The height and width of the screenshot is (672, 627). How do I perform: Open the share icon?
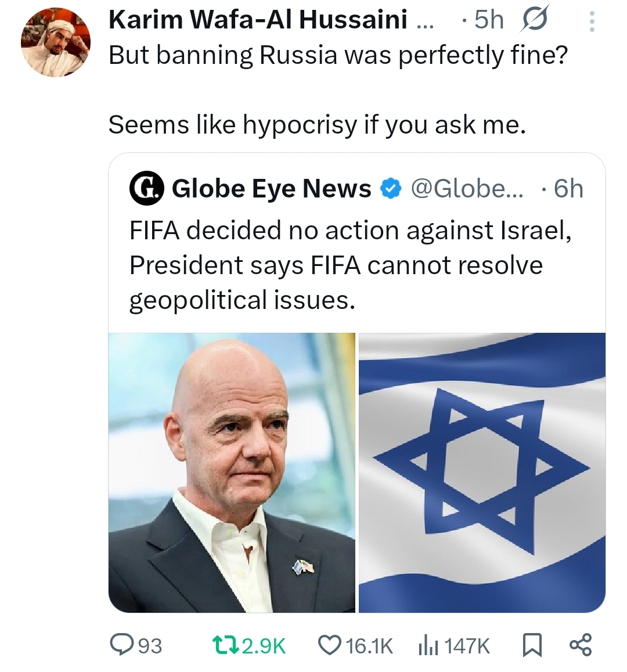580,645
